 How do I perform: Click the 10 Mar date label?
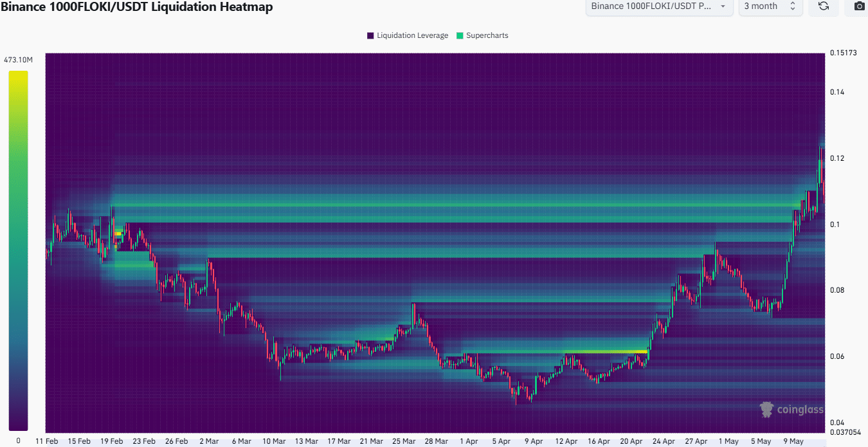point(275,441)
